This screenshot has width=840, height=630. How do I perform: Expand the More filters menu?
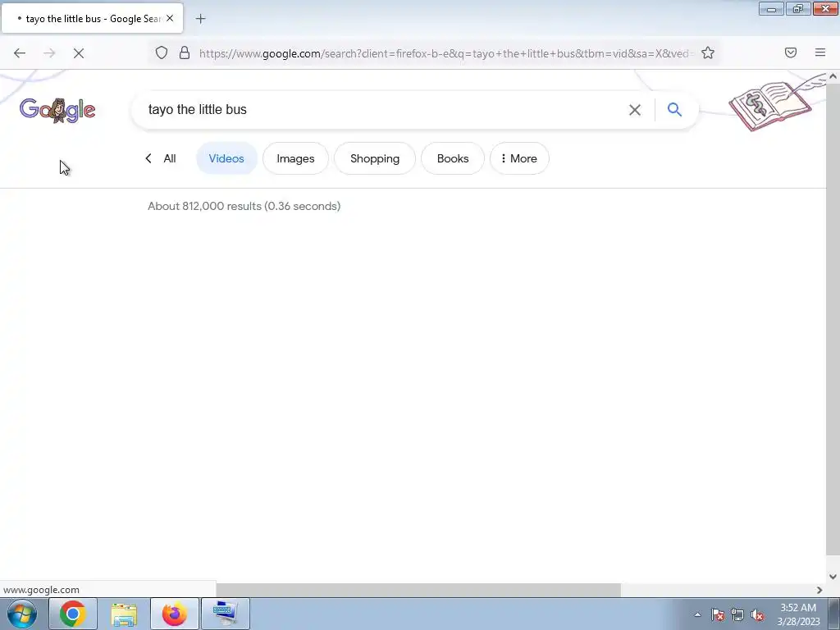coord(519,158)
